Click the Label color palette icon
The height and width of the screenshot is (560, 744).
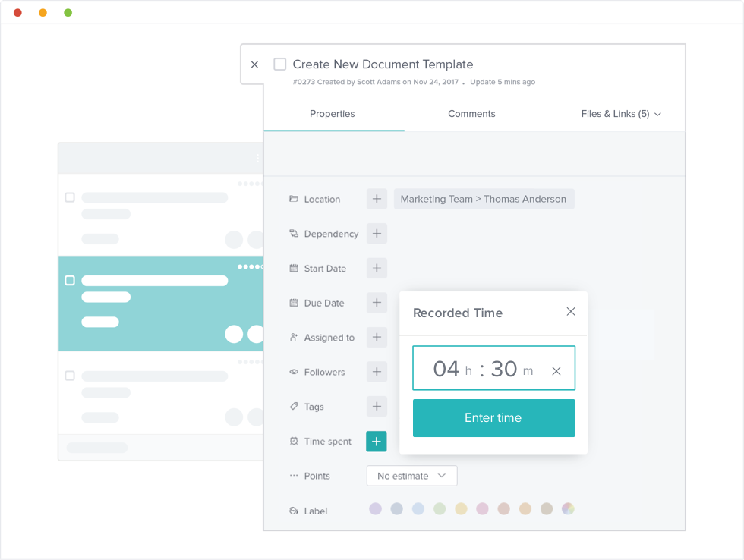[293, 511]
